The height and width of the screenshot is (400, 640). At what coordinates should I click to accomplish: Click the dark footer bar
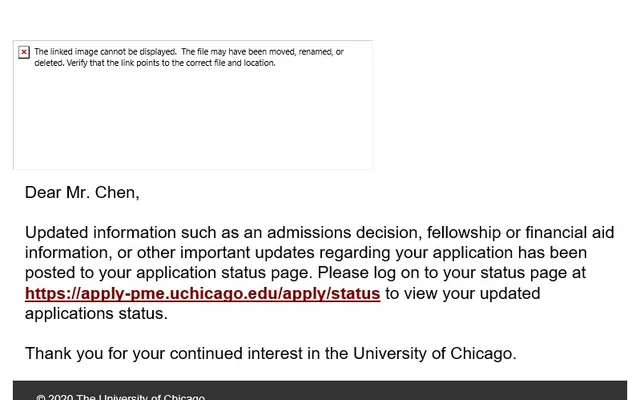[x=320, y=391]
